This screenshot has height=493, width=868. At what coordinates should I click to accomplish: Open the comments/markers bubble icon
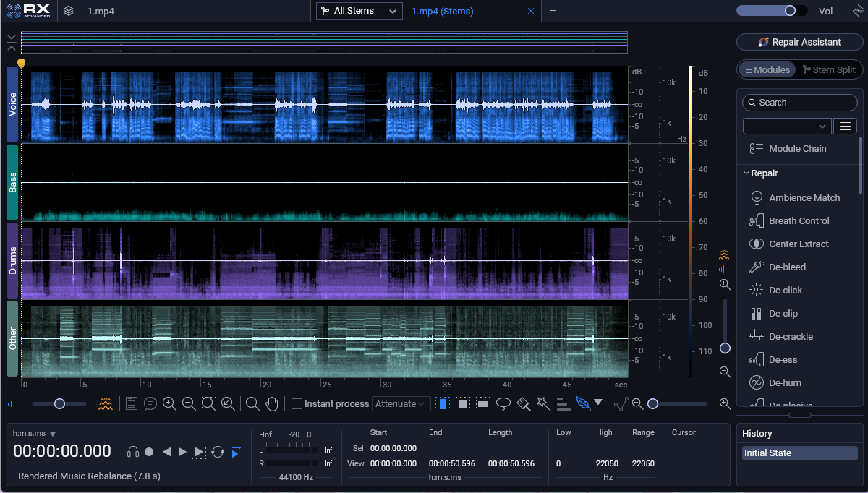tap(150, 403)
